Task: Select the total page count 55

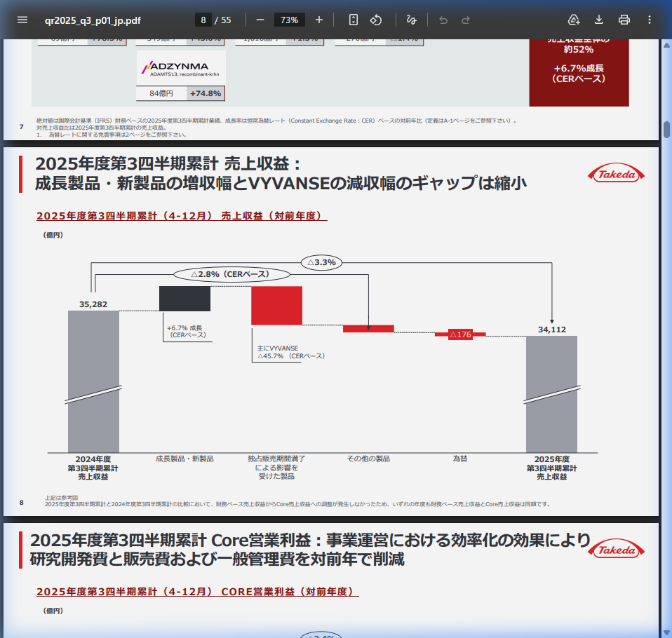Action: click(x=226, y=20)
